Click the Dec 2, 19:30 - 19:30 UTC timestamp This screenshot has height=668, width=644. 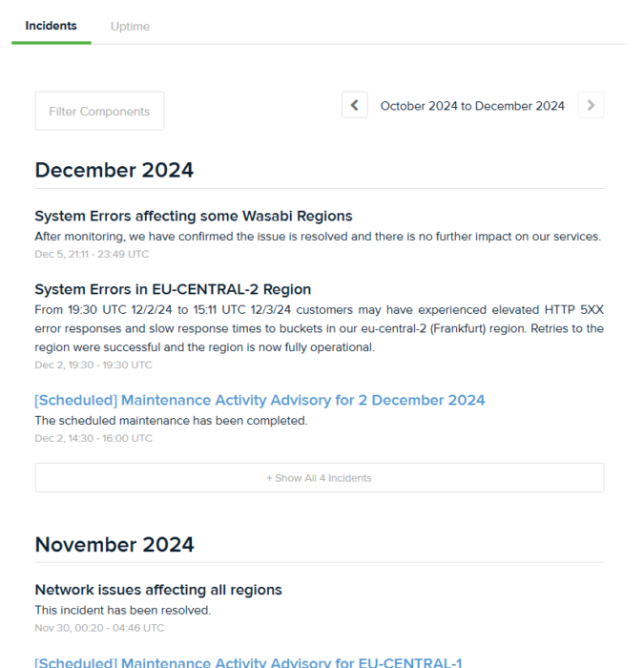(93, 365)
